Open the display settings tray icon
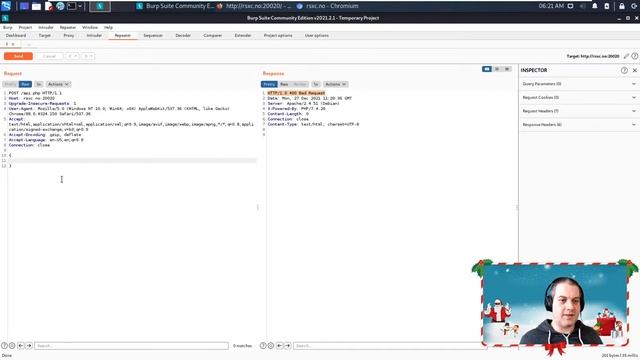The height and width of the screenshot is (360, 640). click(x=571, y=6)
